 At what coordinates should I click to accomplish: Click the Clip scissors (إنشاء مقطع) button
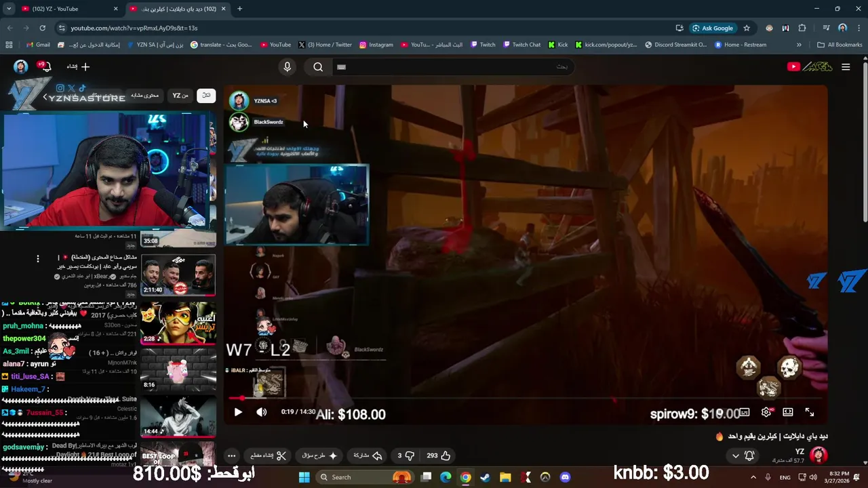click(x=268, y=455)
